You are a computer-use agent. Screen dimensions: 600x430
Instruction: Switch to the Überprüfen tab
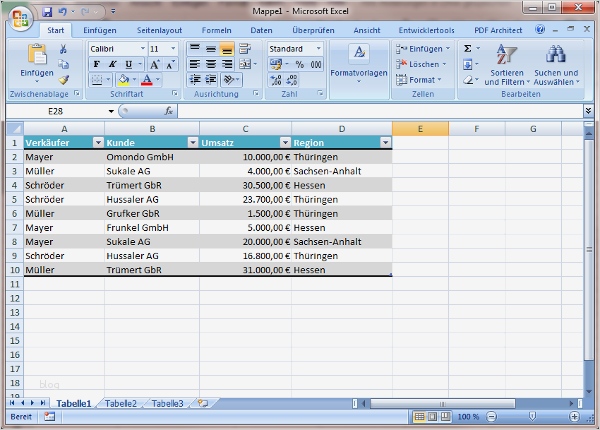(313, 30)
